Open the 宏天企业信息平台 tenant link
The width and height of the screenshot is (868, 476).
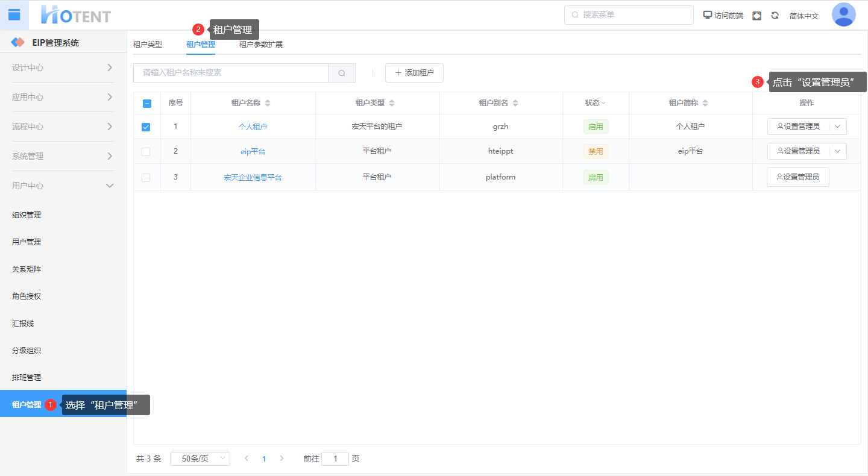(x=253, y=178)
